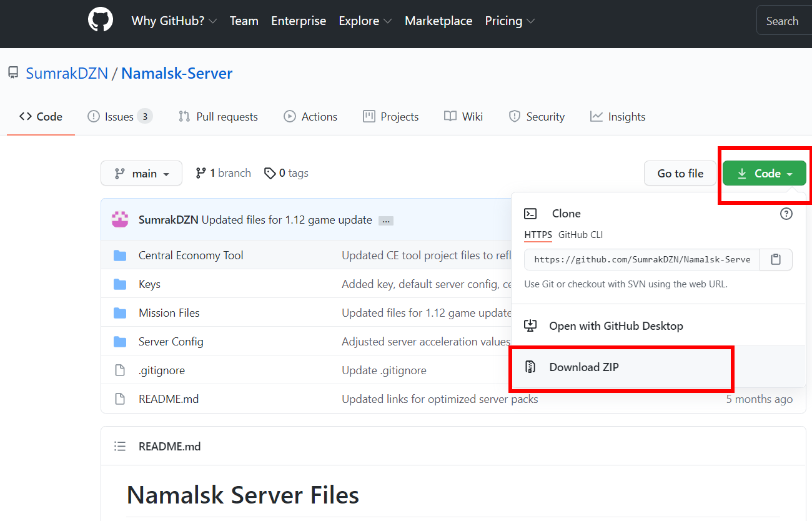Click the GitHub octocat logo

coord(101,21)
